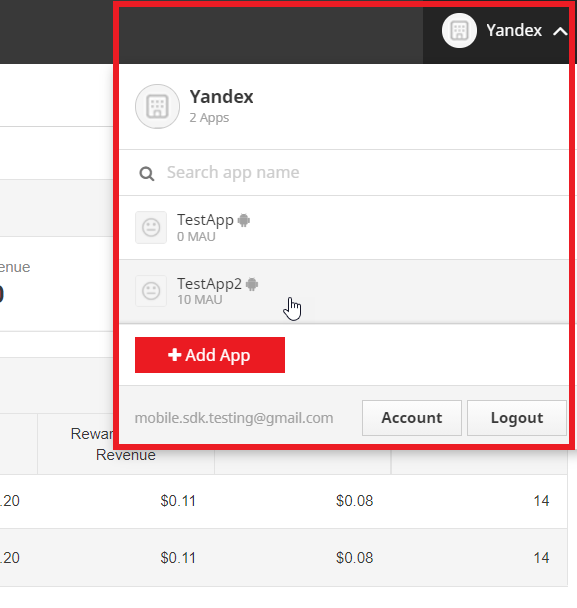This screenshot has height=608, width=577.
Task: Click the Logout button
Action: (x=517, y=418)
